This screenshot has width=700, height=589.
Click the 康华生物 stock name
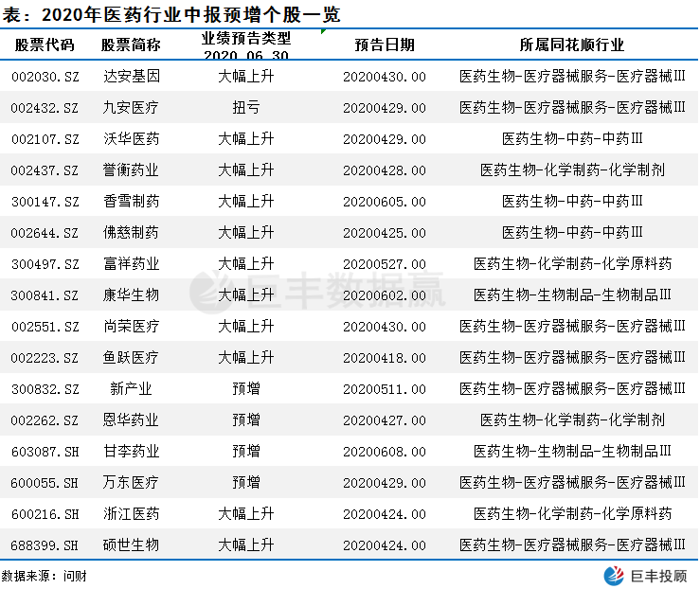[131, 295]
